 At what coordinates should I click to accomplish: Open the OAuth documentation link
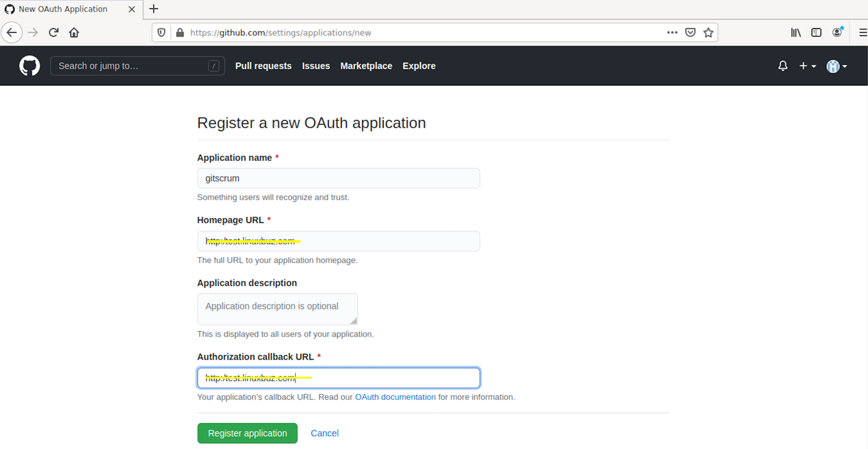click(395, 397)
